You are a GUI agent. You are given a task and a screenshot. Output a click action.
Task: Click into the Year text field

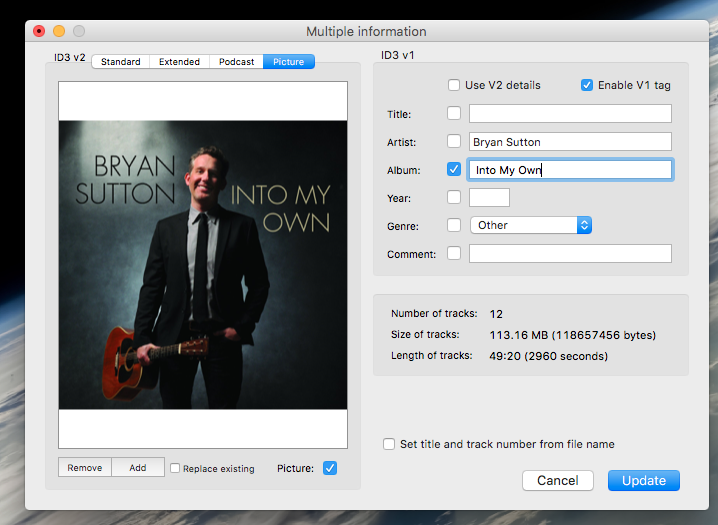click(x=489, y=198)
